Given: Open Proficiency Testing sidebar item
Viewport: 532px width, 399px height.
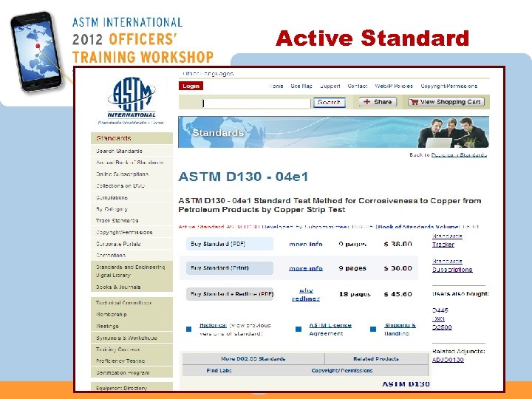Looking at the screenshot, I should pos(120,361).
